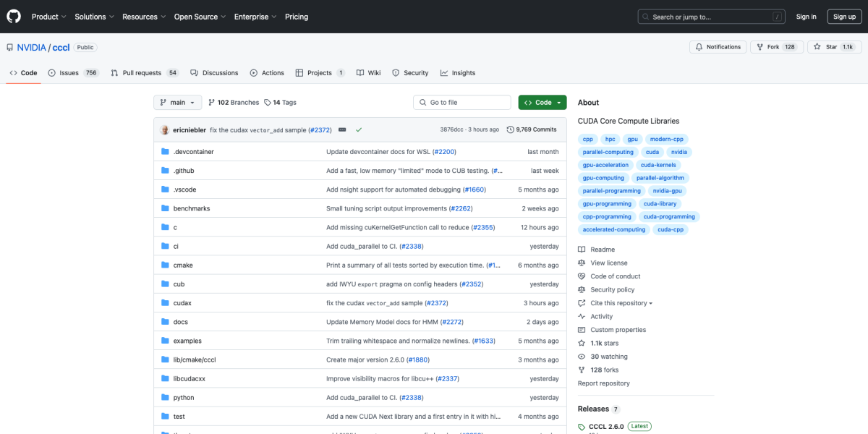Open the green Code dropdown

542,103
